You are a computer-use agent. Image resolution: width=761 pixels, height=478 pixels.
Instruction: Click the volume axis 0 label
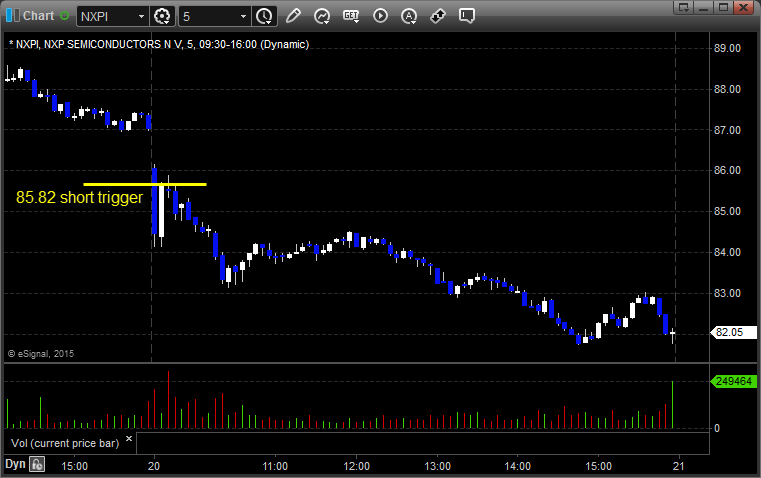click(717, 429)
